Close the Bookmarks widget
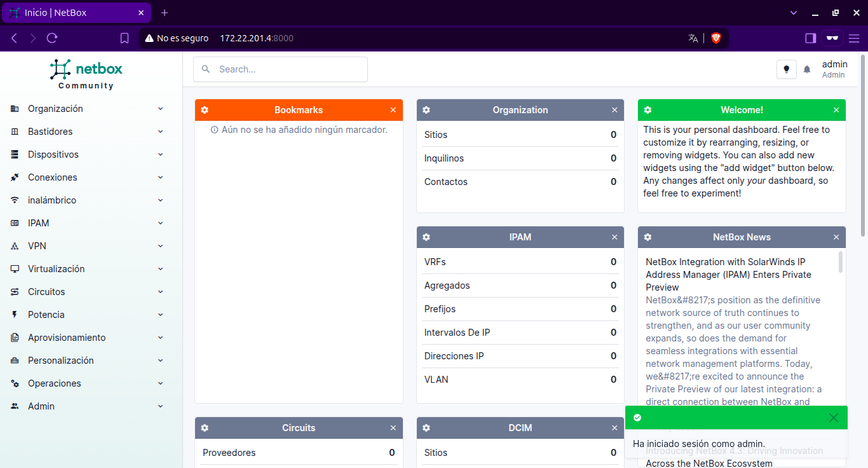This screenshot has height=468, width=868. [393, 110]
